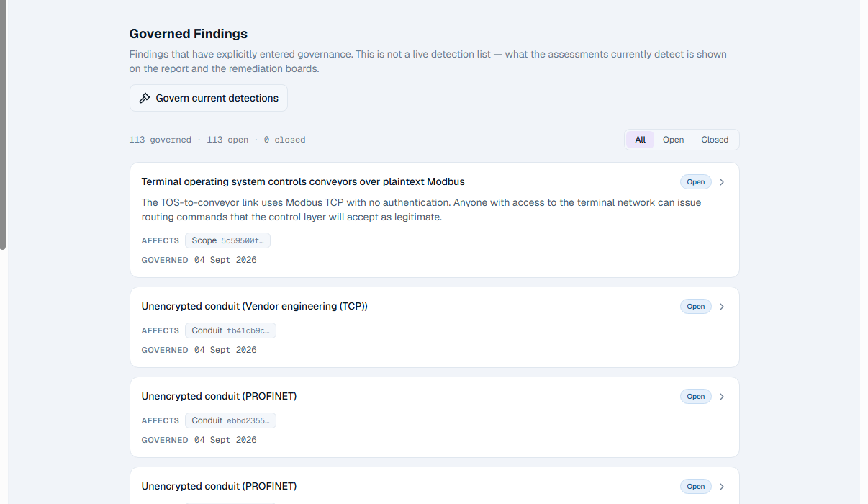Click the 113 governed summary text
868x504 pixels.
(x=161, y=140)
